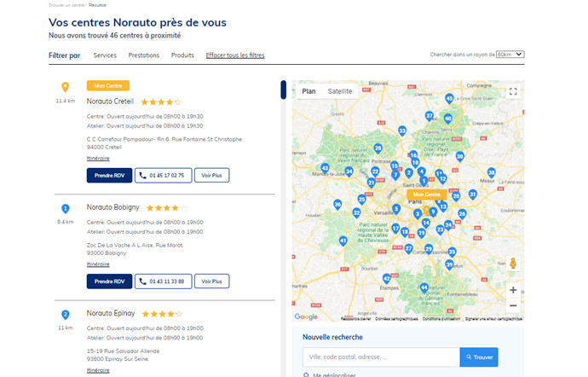Select map marker number 36
This screenshot has height=377, width=588.
337,205
